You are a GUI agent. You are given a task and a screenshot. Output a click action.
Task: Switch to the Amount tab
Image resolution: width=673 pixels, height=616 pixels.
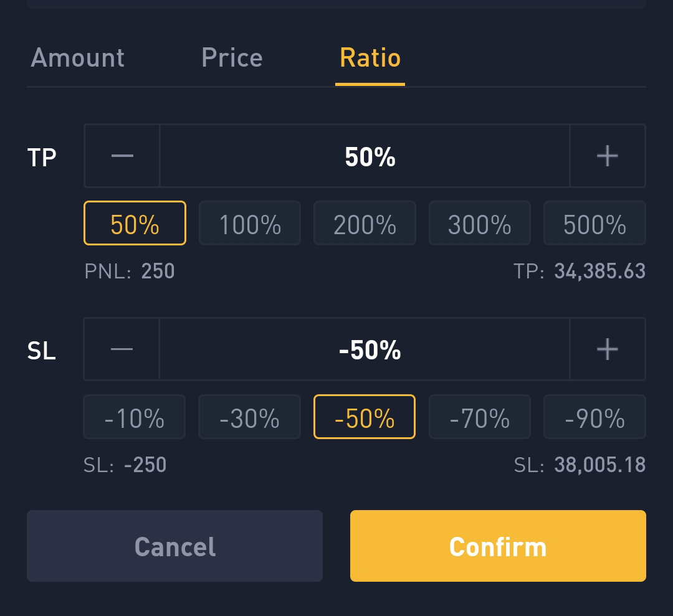[78, 58]
